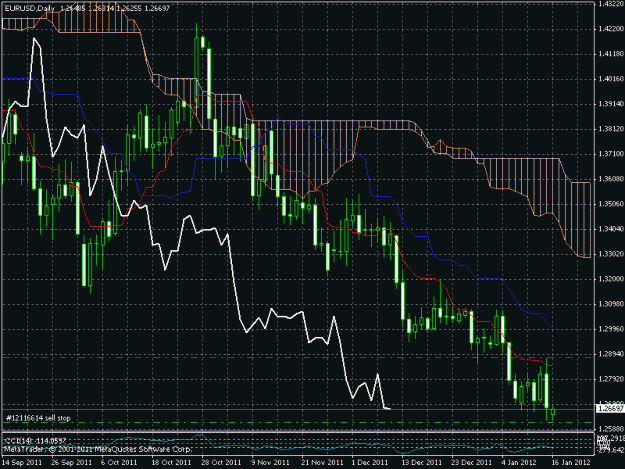The height and width of the screenshot is (469, 625).
Task: Click the 1.38120 price axis label
Action: (x=610, y=129)
